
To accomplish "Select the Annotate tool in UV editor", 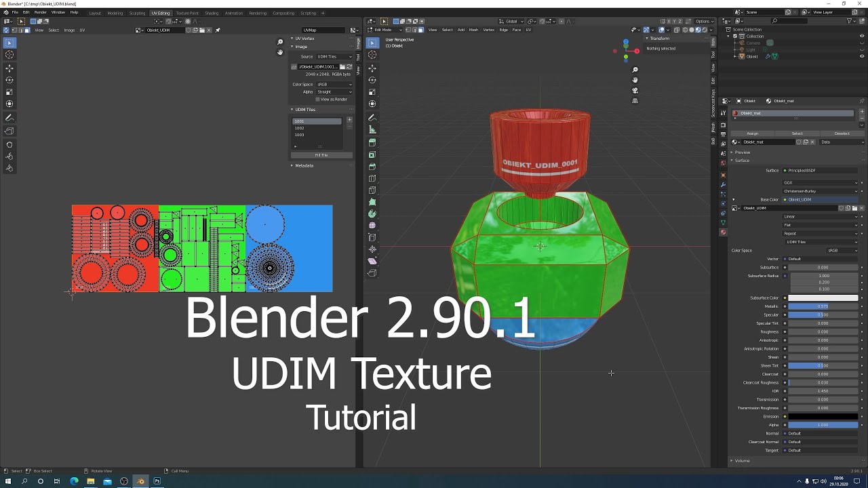I will tap(9, 118).
